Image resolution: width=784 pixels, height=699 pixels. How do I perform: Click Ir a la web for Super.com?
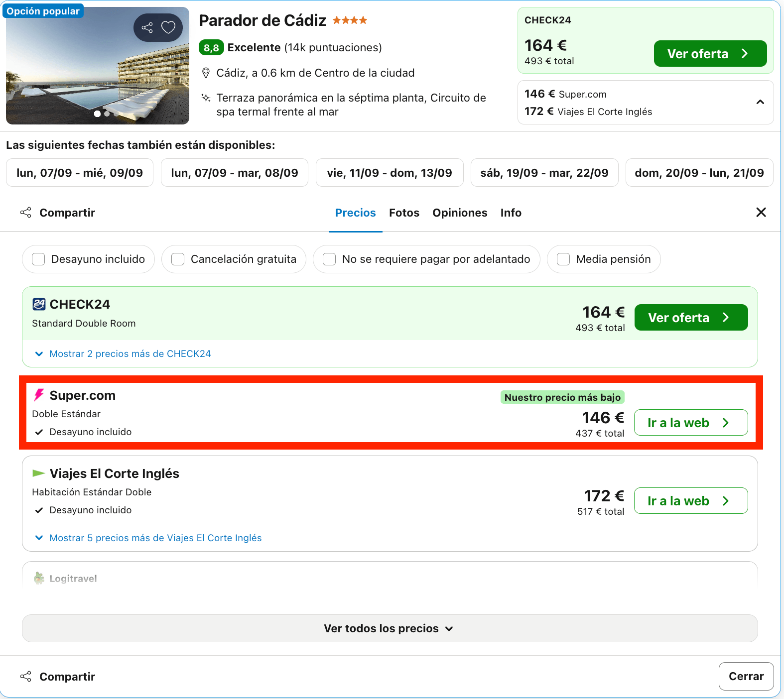[691, 423]
